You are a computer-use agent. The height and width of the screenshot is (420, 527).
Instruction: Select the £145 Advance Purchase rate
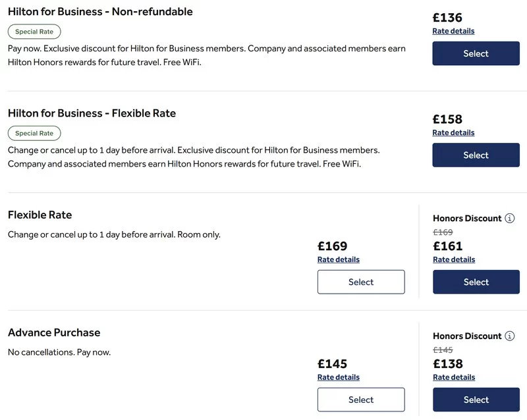coord(361,400)
